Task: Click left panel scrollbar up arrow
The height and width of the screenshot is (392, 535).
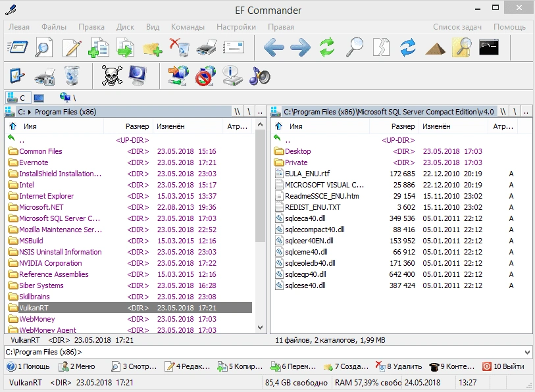Action: tap(260, 124)
